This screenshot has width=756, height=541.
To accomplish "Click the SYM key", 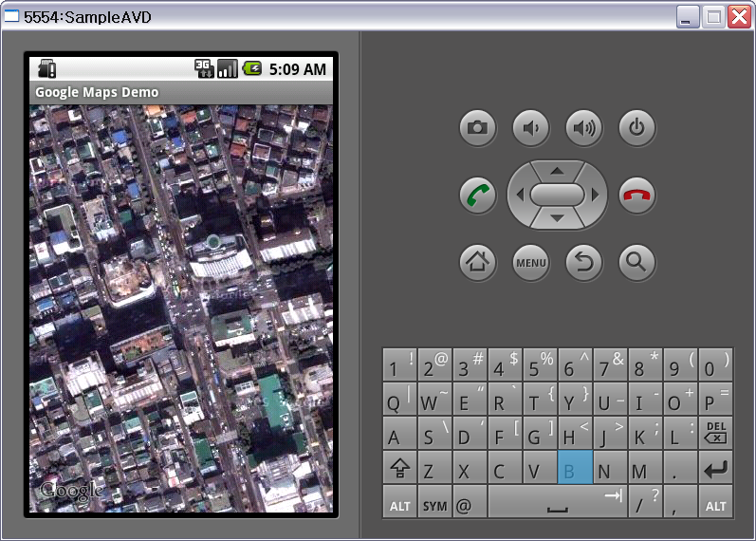I will click(434, 501).
